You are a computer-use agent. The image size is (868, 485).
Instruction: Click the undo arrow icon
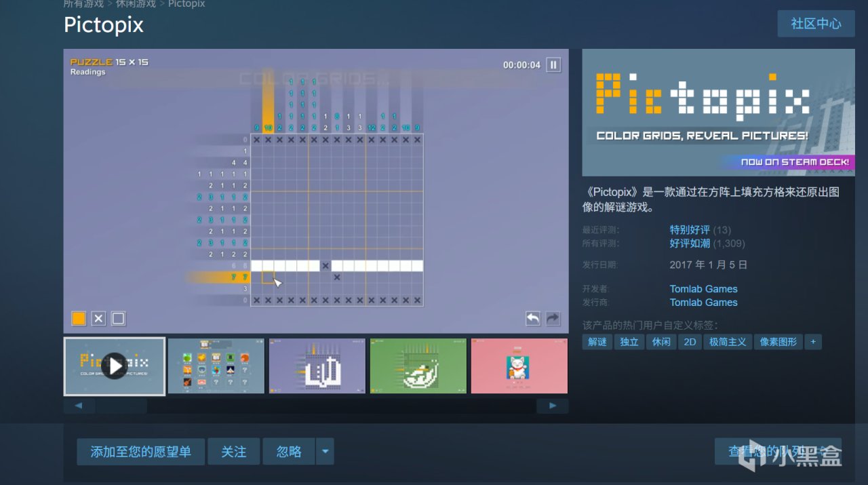(533, 318)
